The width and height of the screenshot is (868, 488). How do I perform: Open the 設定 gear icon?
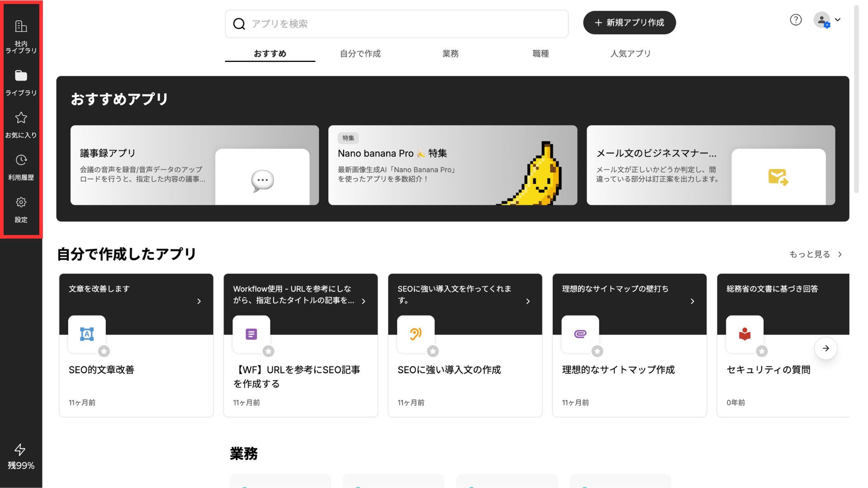point(21,202)
